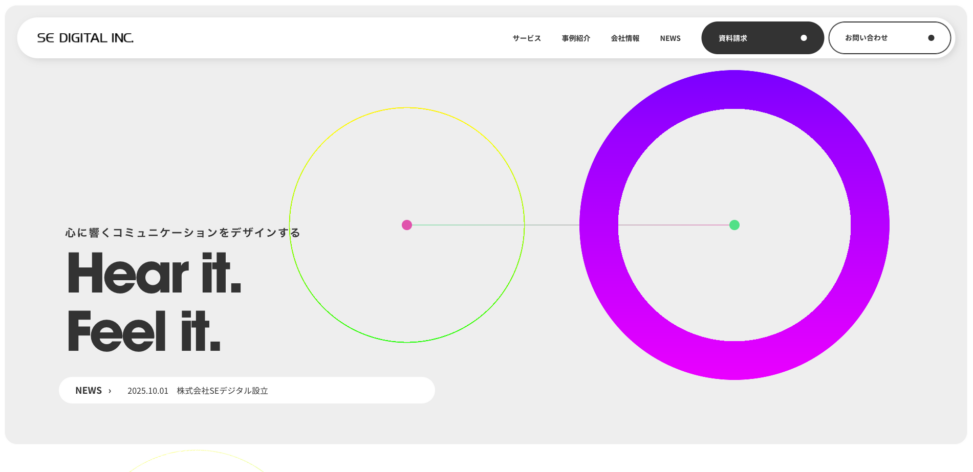Click the "Feel it." headline text
Screen dimensions: 973x472
coord(144,332)
